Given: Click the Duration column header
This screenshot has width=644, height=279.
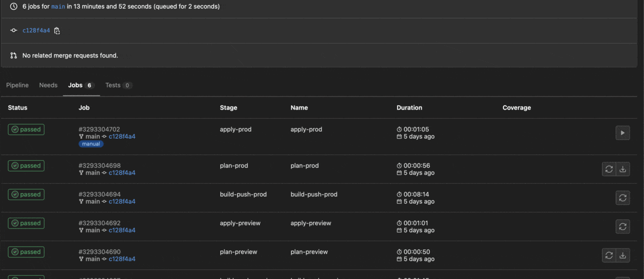Looking at the screenshot, I should (x=409, y=108).
